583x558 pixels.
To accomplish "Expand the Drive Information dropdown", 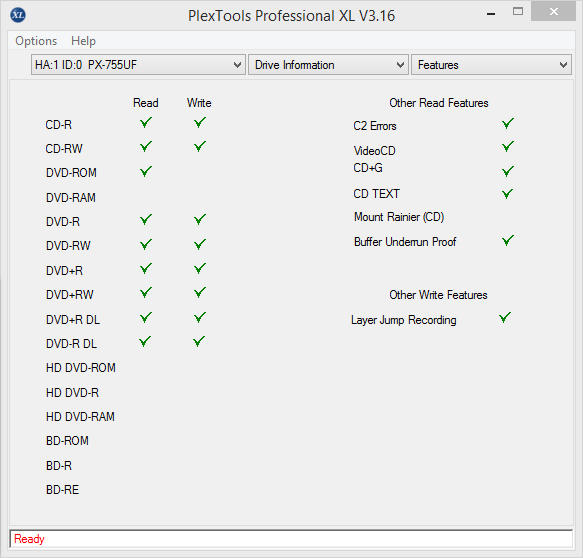I will (x=328, y=65).
